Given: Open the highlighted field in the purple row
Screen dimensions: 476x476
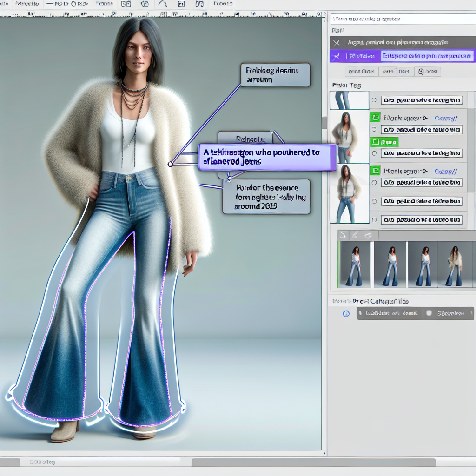Looking at the screenshot, I should [426, 56].
